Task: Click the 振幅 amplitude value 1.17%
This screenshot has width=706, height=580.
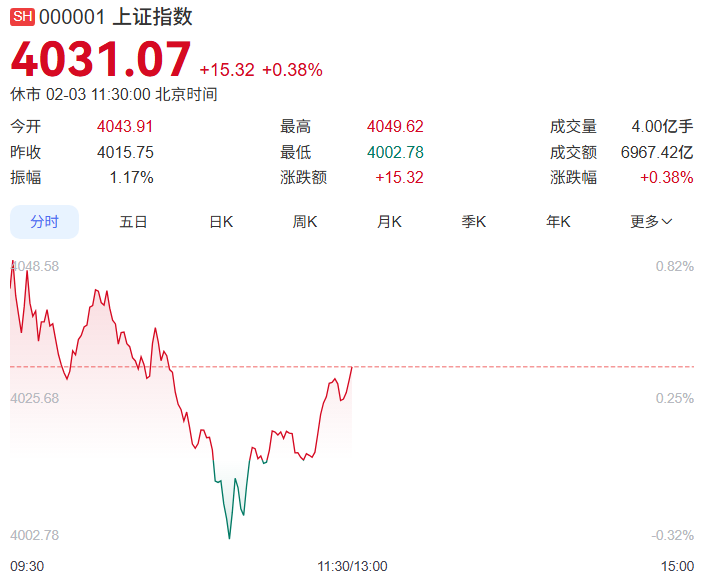Action: tap(131, 178)
